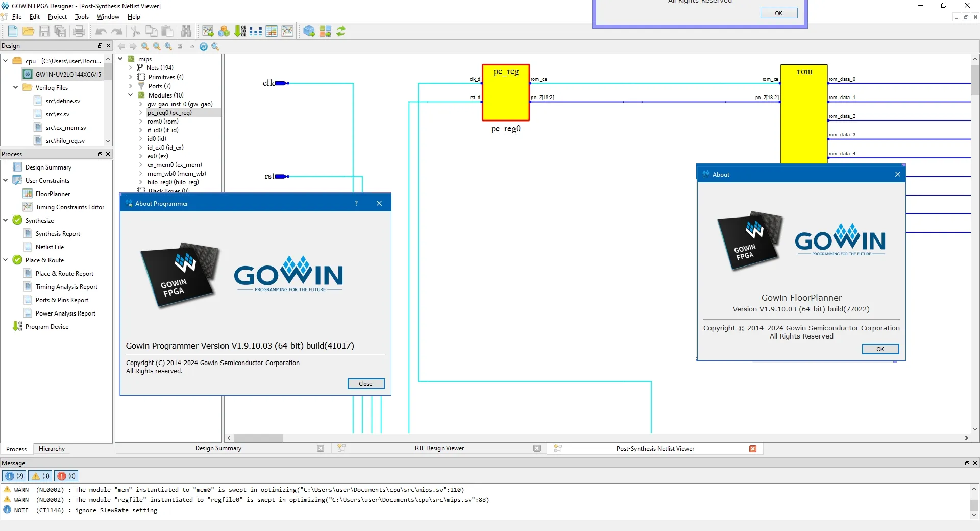Click the viewer forward arrow icon
The image size is (980, 531).
(133, 46)
